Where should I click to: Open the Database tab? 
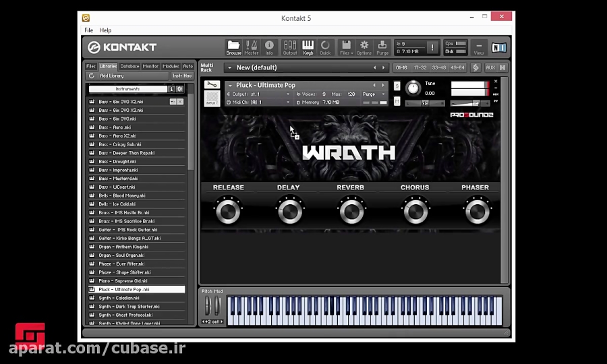[129, 66]
